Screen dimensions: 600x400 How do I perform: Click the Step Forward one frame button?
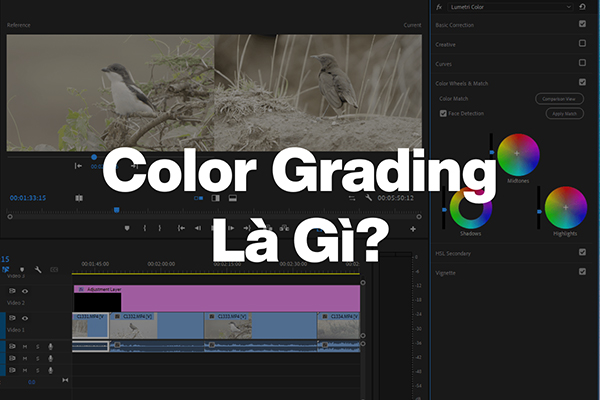click(231, 228)
